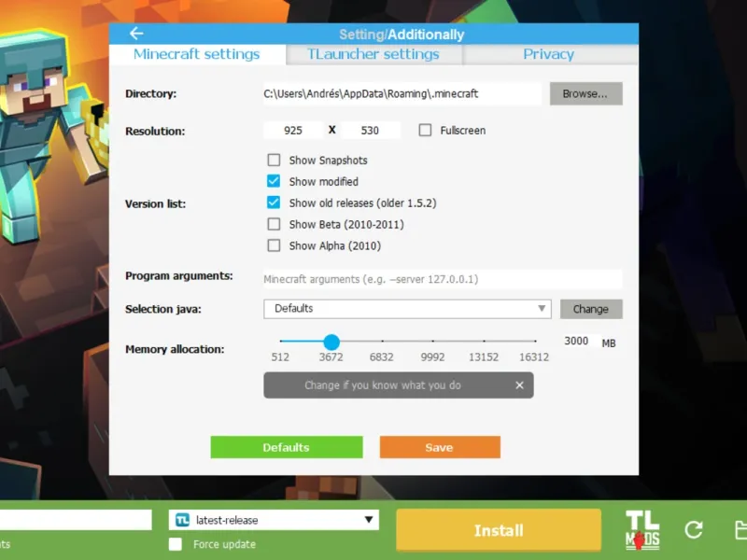747x560 pixels.
Task: Click the Directory path field
Action: tap(402, 94)
